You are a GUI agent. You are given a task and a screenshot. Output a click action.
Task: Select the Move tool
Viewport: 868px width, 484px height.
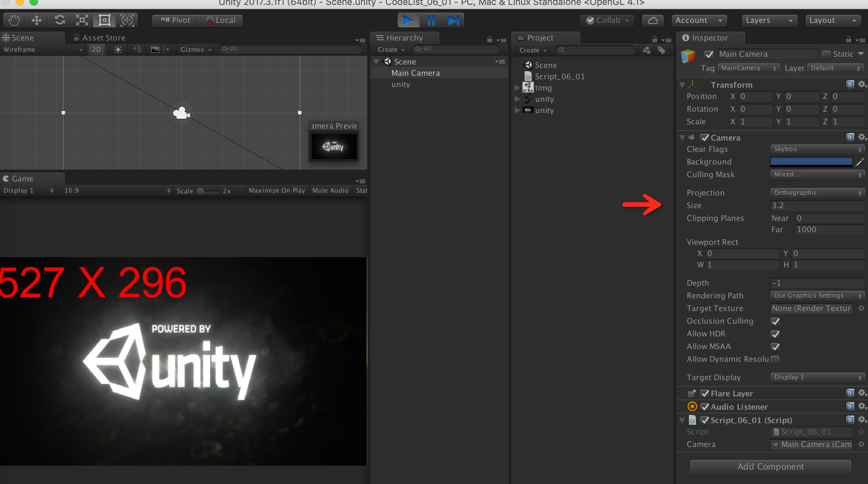click(x=37, y=20)
